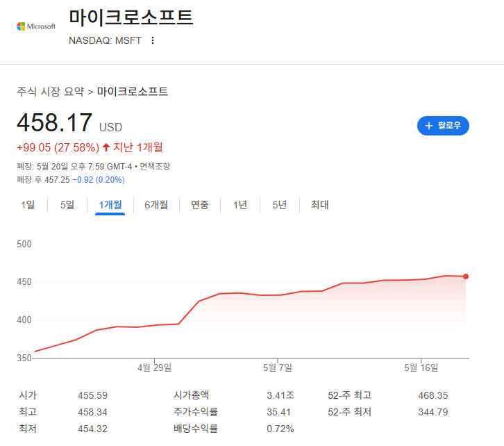Image resolution: width=504 pixels, height=446 pixels.
Task: Switch chart to 5년 range
Action: pos(279,205)
